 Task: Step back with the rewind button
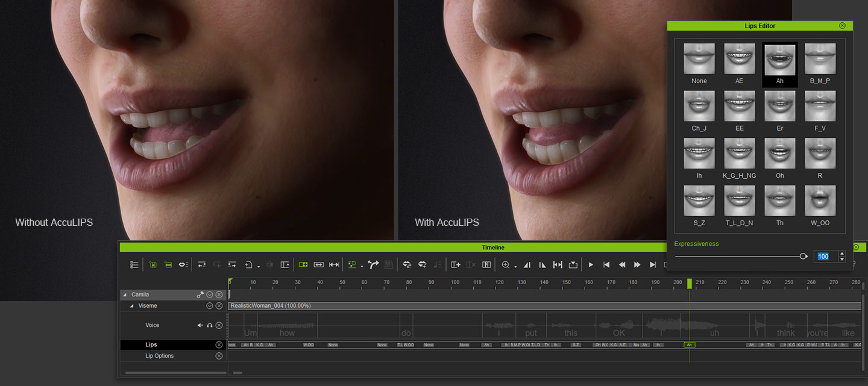622,265
